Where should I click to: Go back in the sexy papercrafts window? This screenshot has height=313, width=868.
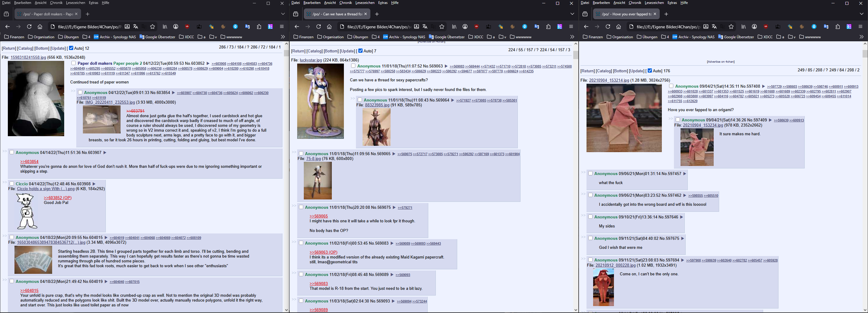297,27
